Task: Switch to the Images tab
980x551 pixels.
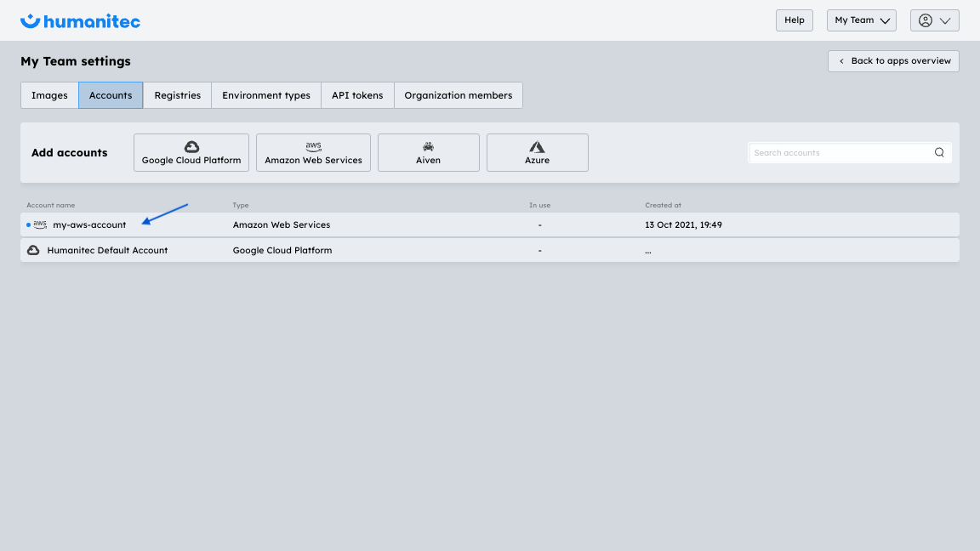Action: tap(49, 95)
